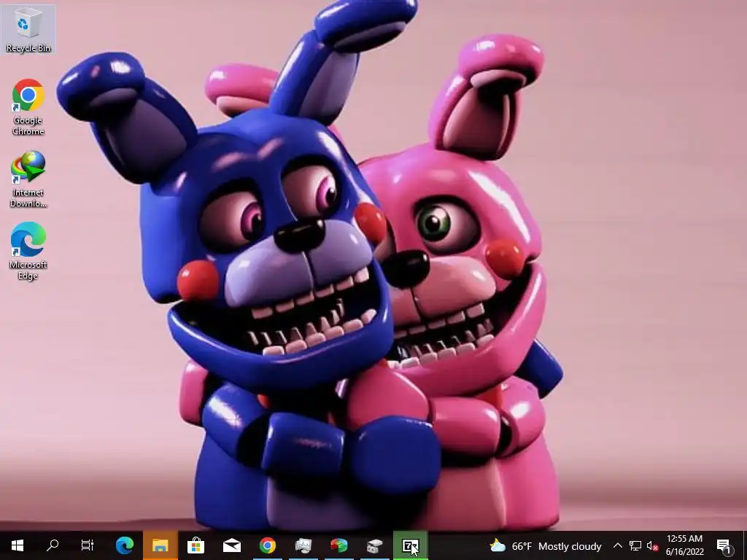Expand the hidden system tray icons

617,545
